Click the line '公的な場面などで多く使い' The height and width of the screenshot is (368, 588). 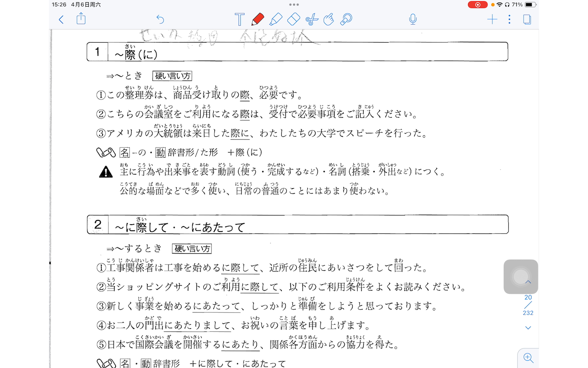(175, 189)
